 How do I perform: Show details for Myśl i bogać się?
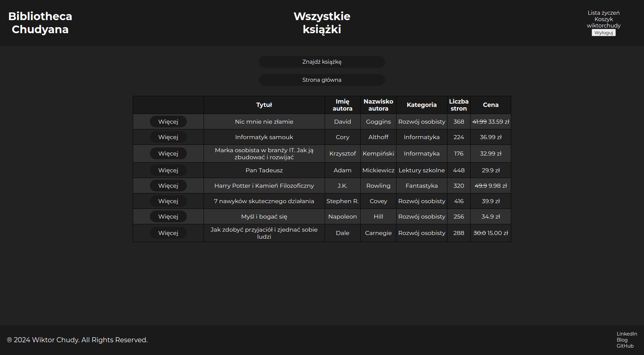[x=168, y=217]
